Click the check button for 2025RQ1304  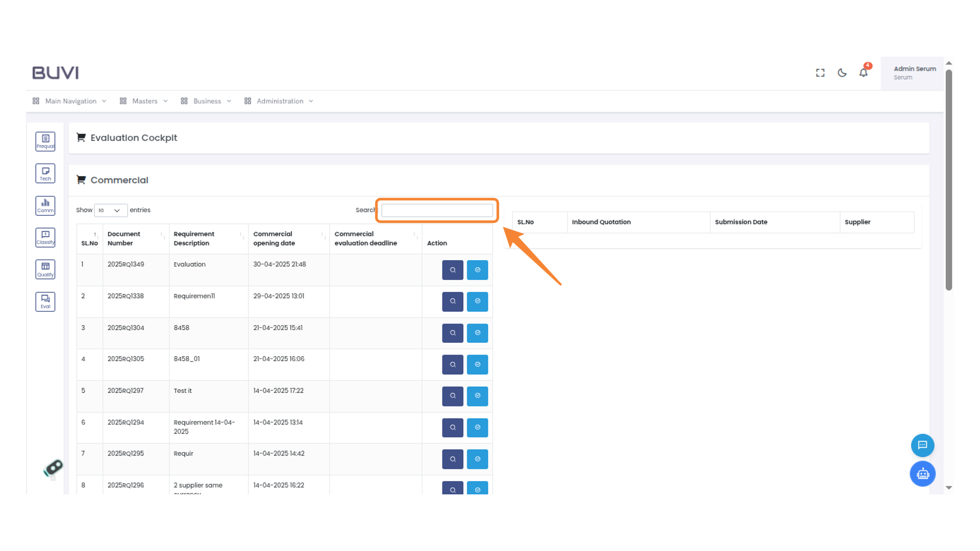tap(477, 333)
